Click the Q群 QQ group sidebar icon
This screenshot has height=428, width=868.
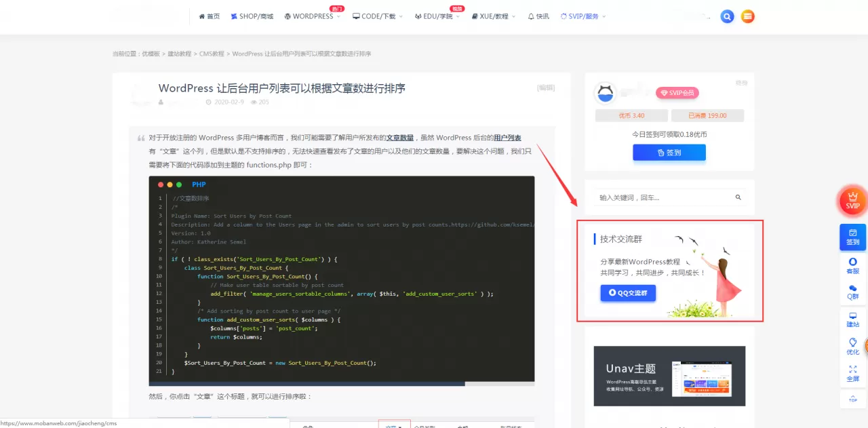pyautogui.click(x=852, y=292)
